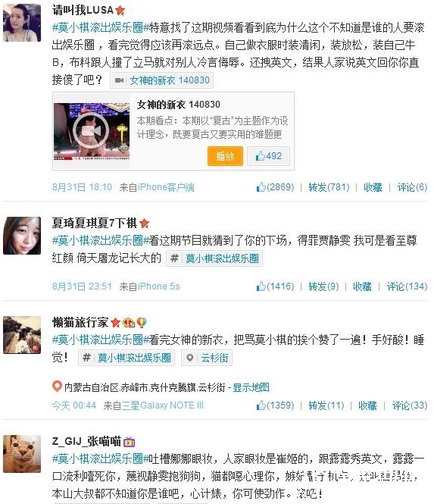This screenshot has height=504, width=434.
Task: Open 转发(781) repost link
Action: pos(329,187)
